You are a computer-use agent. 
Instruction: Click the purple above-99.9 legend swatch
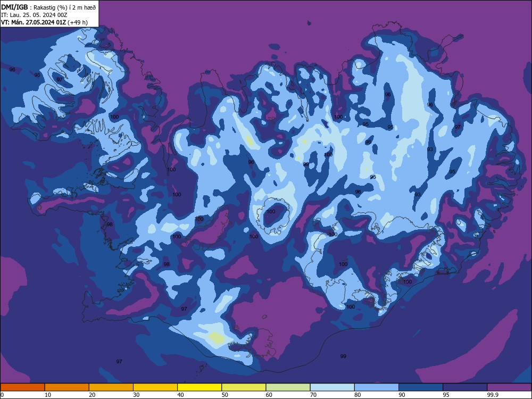(x=509, y=387)
